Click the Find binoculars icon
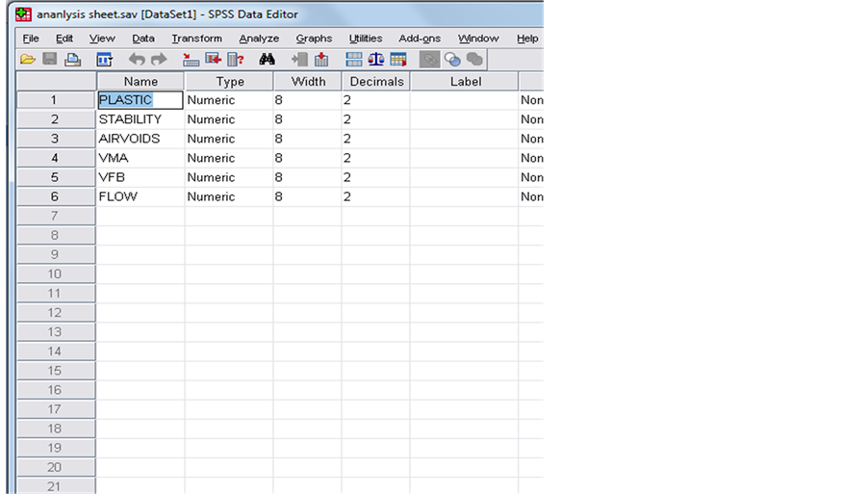This screenshot has width=868, height=494. [x=268, y=60]
